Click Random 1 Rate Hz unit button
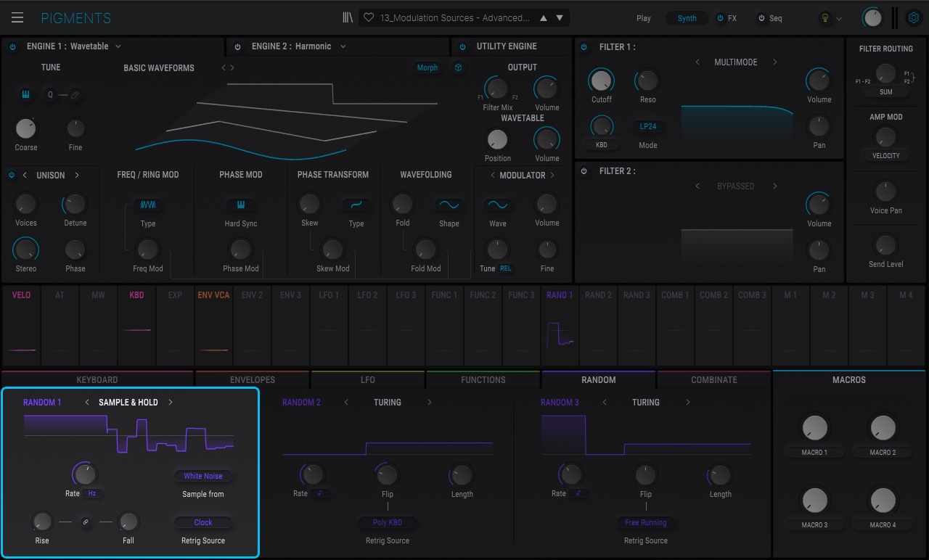This screenshot has width=929, height=560. click(91, 493)
